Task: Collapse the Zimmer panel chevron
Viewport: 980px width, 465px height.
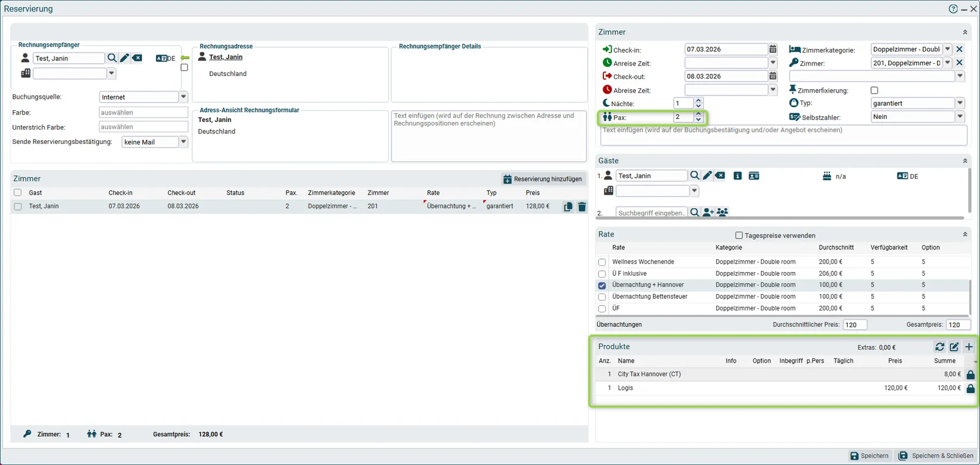Action: click(x=965, y=32)
